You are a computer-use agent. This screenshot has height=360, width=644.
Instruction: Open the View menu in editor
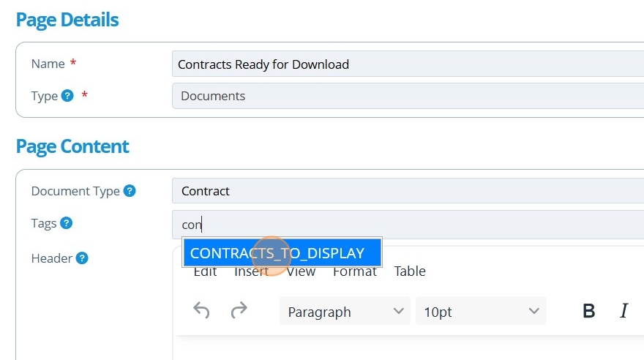point(301,271)
